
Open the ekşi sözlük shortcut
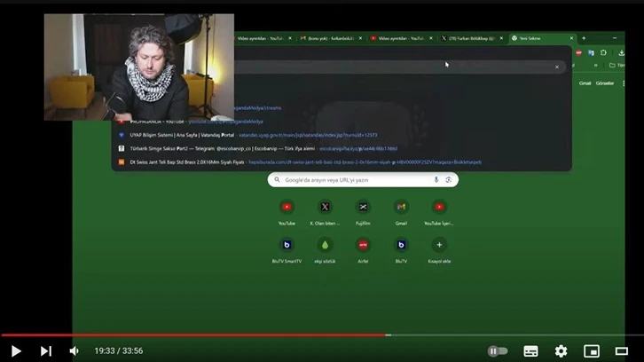325,250
